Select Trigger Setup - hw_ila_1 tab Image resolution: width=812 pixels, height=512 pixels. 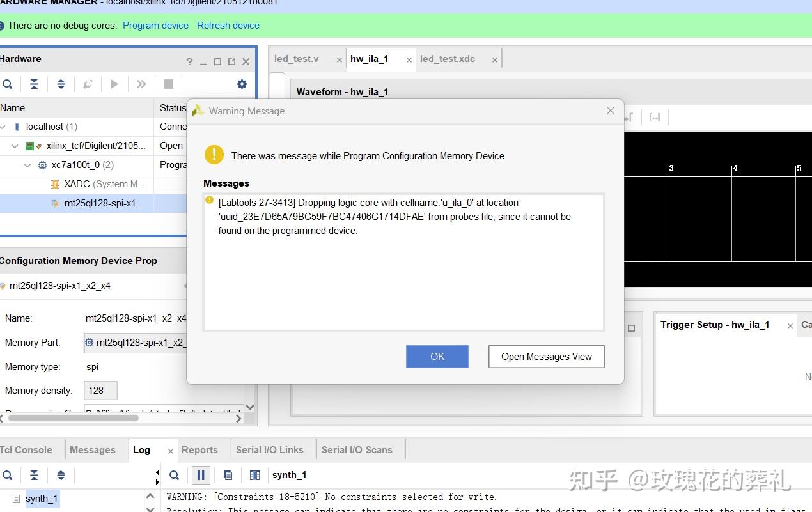[x=715, y=325]
